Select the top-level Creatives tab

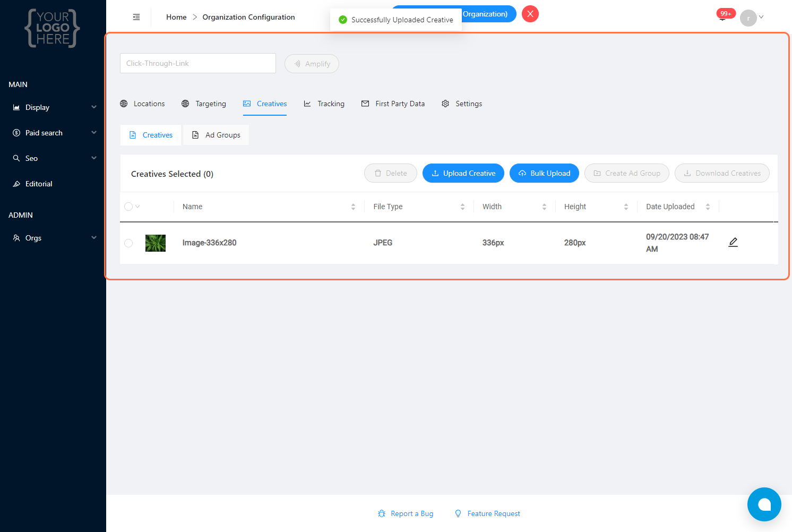(265, 104)
